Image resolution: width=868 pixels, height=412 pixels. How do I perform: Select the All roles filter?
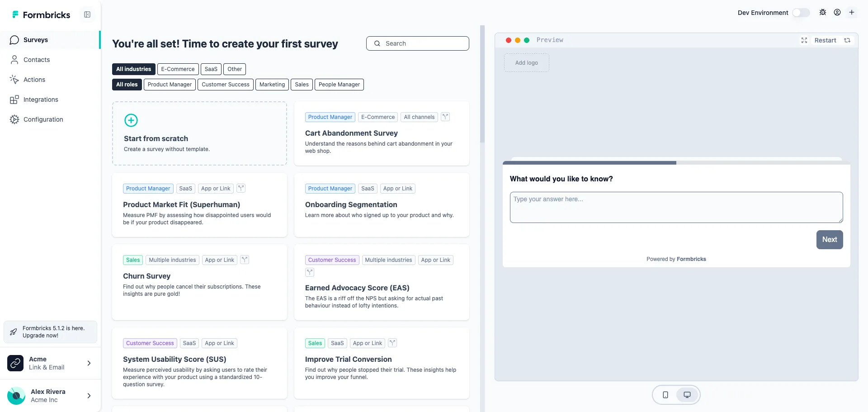[127, 85]
